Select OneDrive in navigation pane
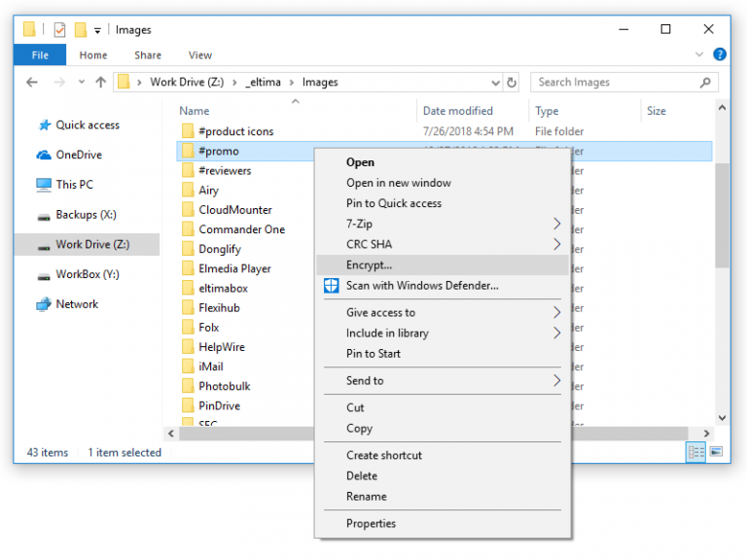 click(x=79, y=155)
